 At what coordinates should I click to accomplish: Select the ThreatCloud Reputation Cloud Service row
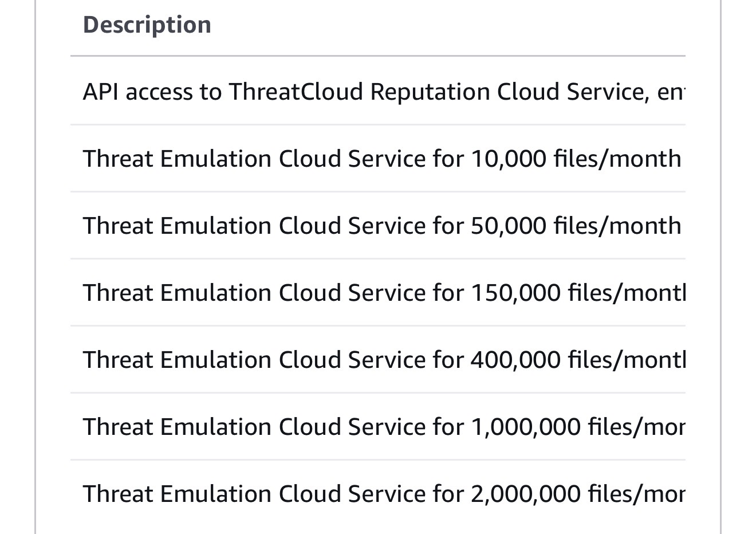click(378, 92)
